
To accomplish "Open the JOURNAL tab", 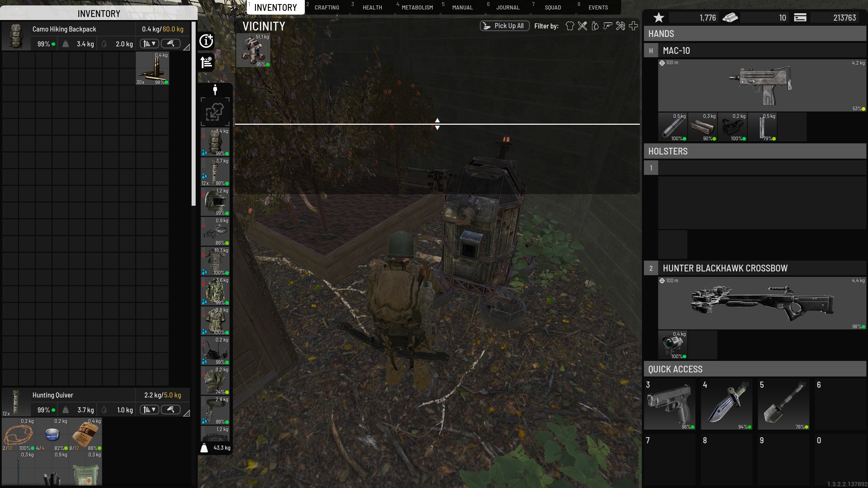I will coord(508,7).
